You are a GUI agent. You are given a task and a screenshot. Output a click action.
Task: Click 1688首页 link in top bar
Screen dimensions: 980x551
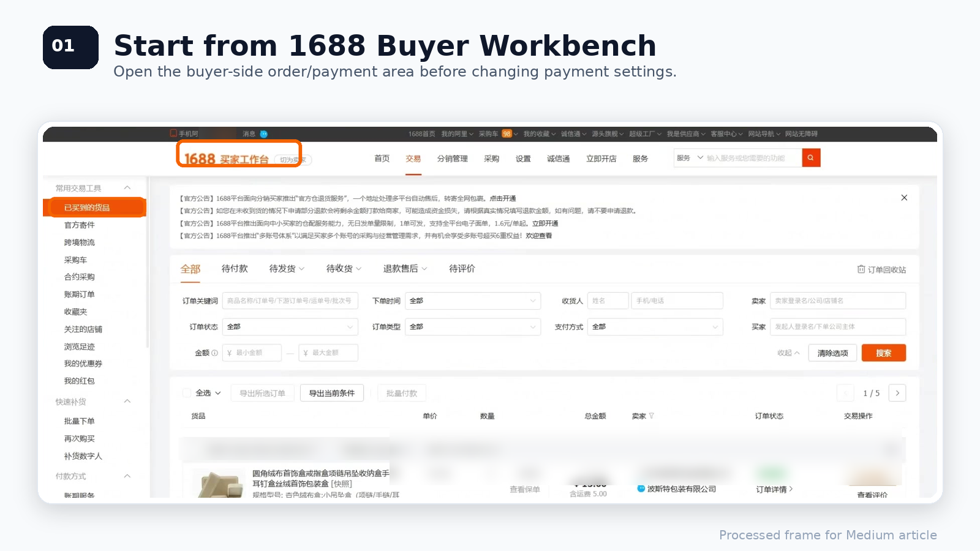coord(421,133)
